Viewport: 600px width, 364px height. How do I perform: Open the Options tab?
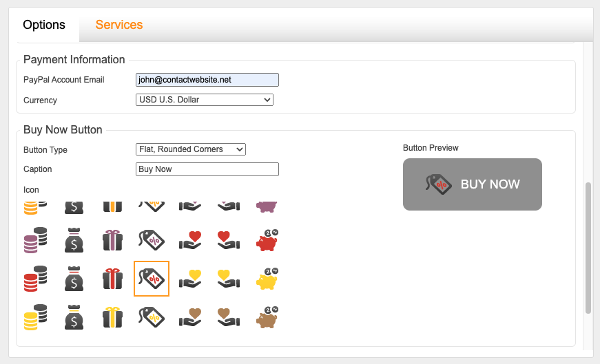pyautogui.click(x=44, y=25)
